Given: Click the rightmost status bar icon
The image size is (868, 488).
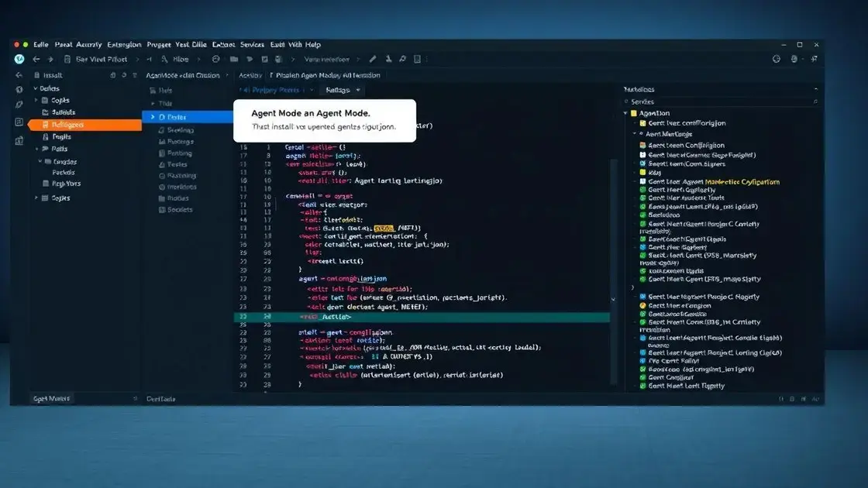Looking at the screenshot, I should point(815,399).
